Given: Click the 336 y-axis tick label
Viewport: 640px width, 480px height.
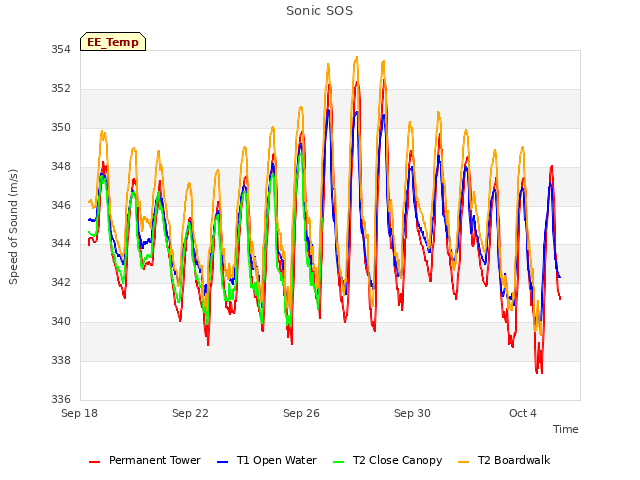Looking at the screenshot, I should pyautogui.click(x=61, y=399).
